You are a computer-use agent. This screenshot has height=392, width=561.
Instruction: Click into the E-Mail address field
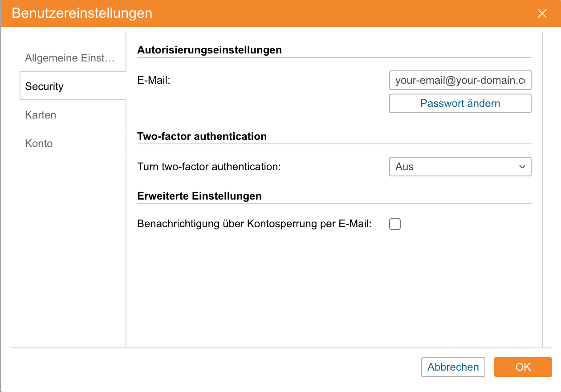pyautogui.click(x=459, y=81)
